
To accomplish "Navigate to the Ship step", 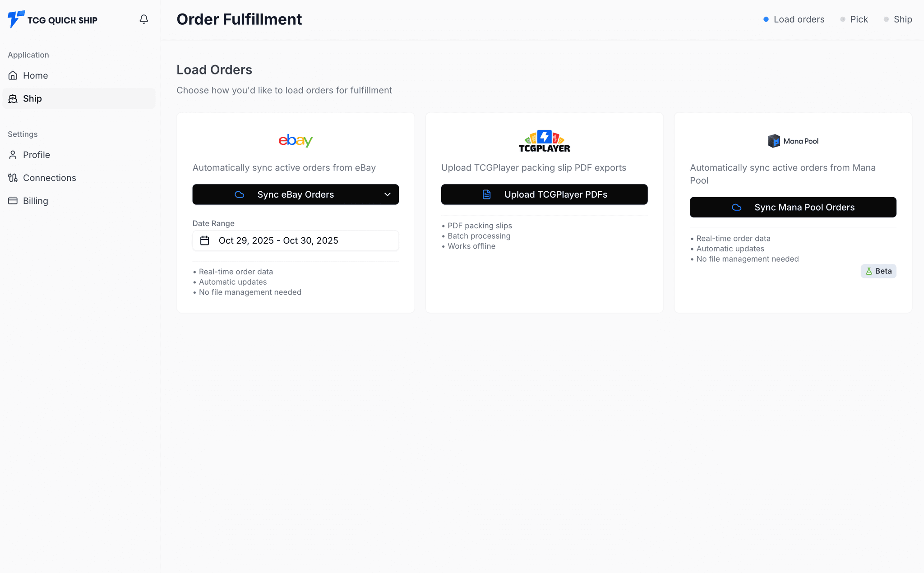I will coord(898,19).
